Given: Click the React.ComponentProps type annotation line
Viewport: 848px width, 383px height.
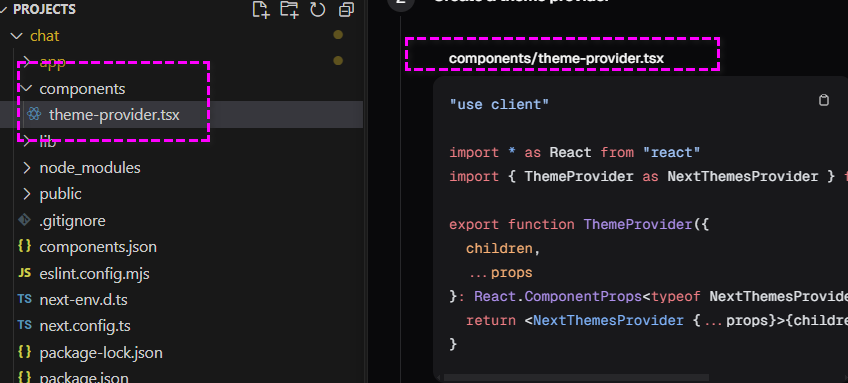Looking at the screenshot, I should (648, 296).
